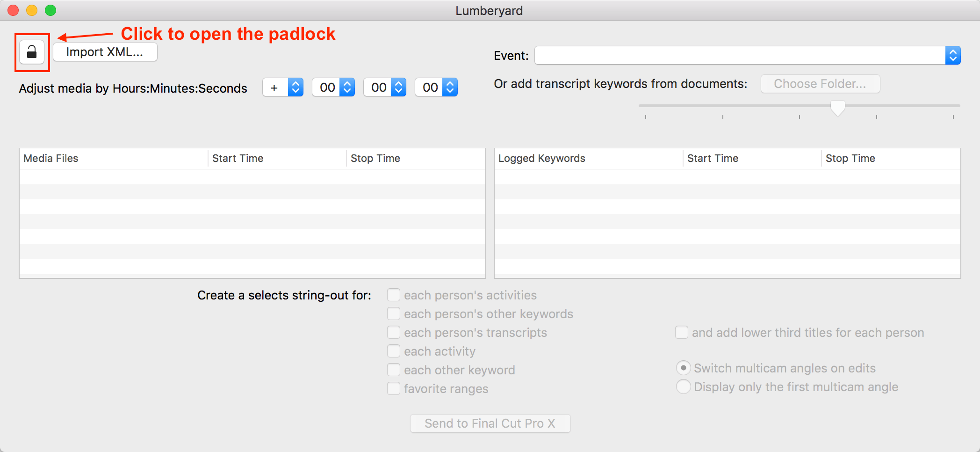Viewport: 980px width, 452px height.
Task: Select Switch multicam angles on edits
Action: point(684,368)
